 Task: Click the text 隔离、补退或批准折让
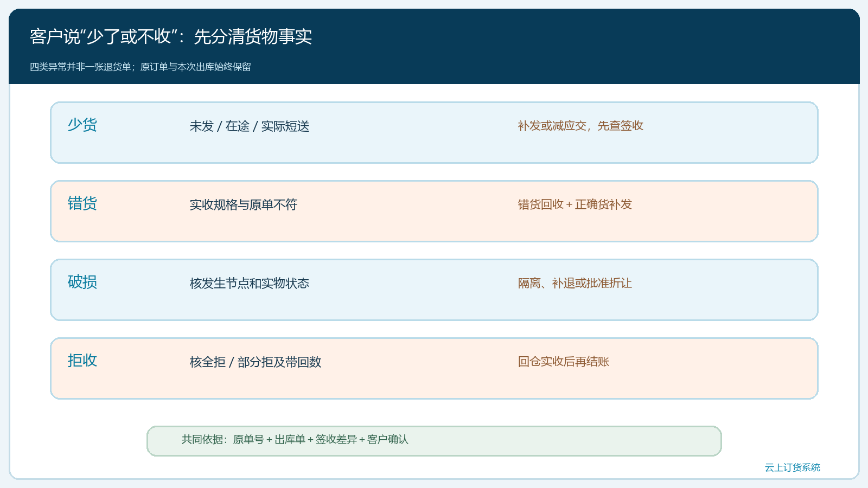click(x=575, y=283)
